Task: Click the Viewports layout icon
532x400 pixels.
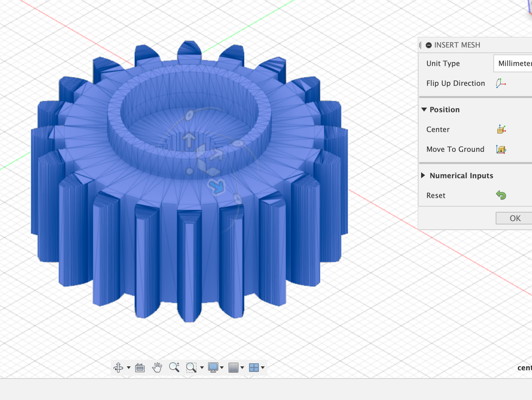Action: point(254,368)
